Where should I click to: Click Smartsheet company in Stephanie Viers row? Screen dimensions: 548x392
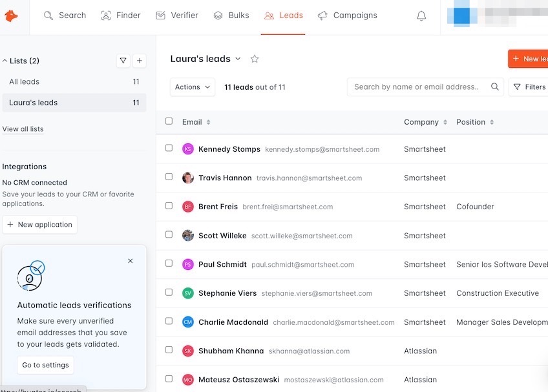(x=425, y=293)
